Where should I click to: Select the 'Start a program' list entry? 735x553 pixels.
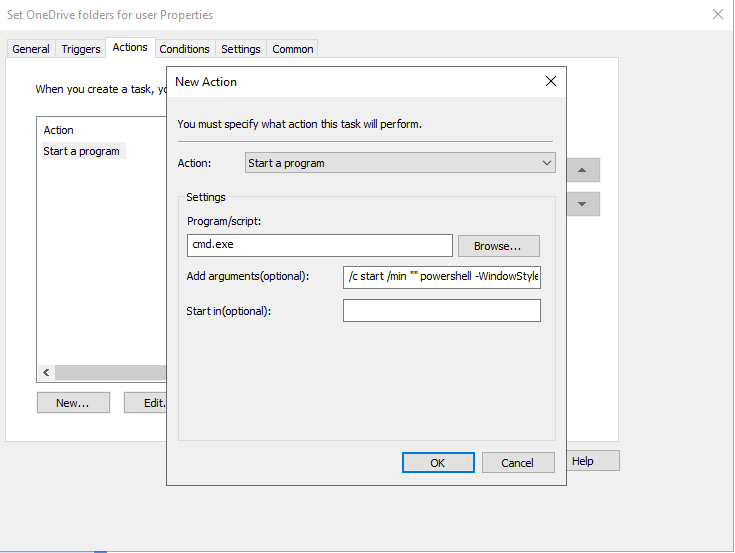point(82,152)
